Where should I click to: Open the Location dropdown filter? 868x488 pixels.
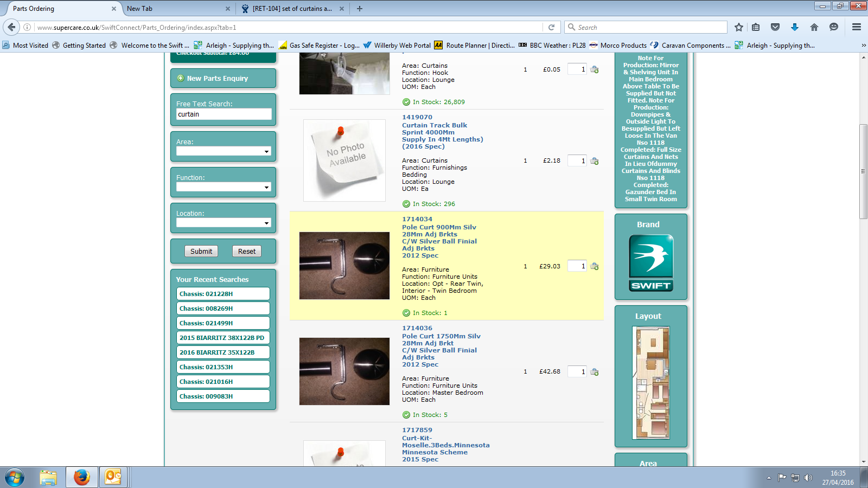223,223
